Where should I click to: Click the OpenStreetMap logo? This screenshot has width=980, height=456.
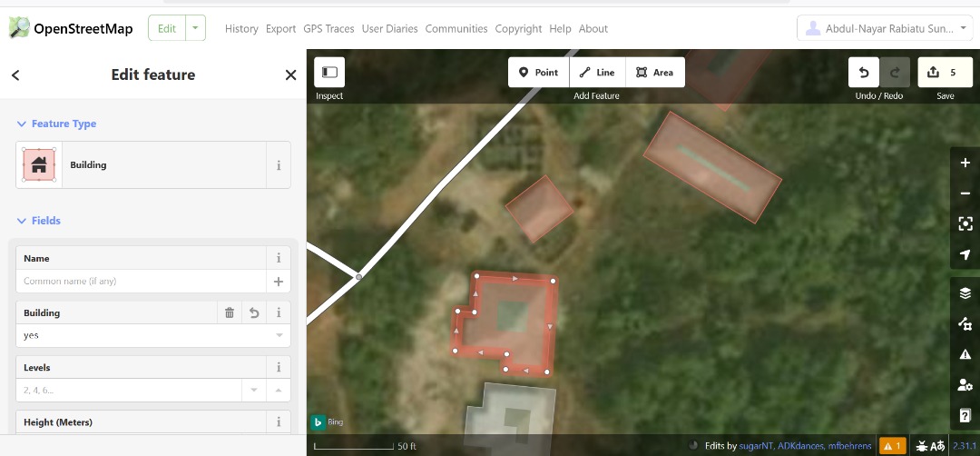(71, 28)
